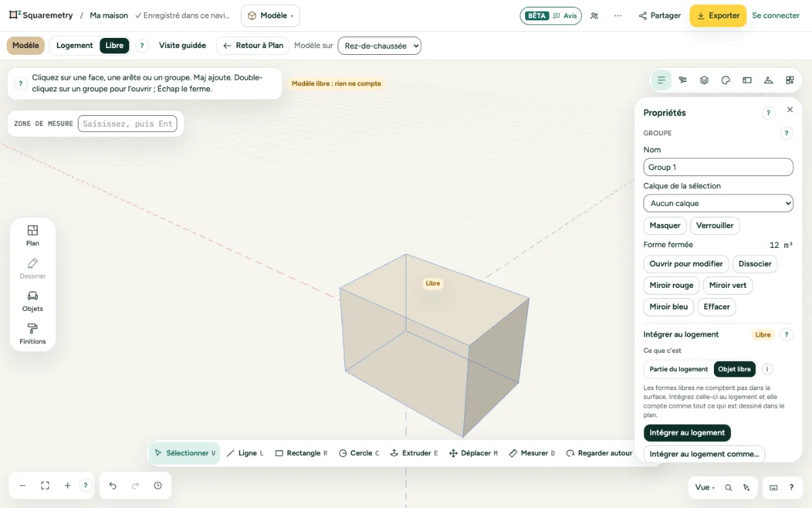Select the Mesurer tool
The image size is (812, 508).
tap(532, 453)
